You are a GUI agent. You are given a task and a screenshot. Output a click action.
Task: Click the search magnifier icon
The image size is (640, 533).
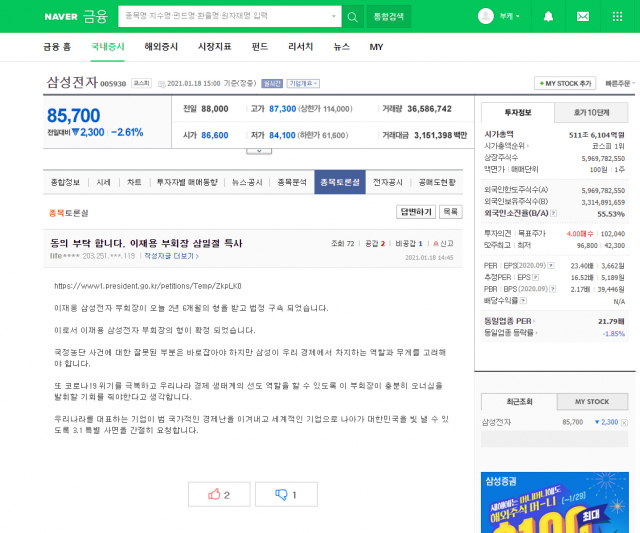(352, 17)
